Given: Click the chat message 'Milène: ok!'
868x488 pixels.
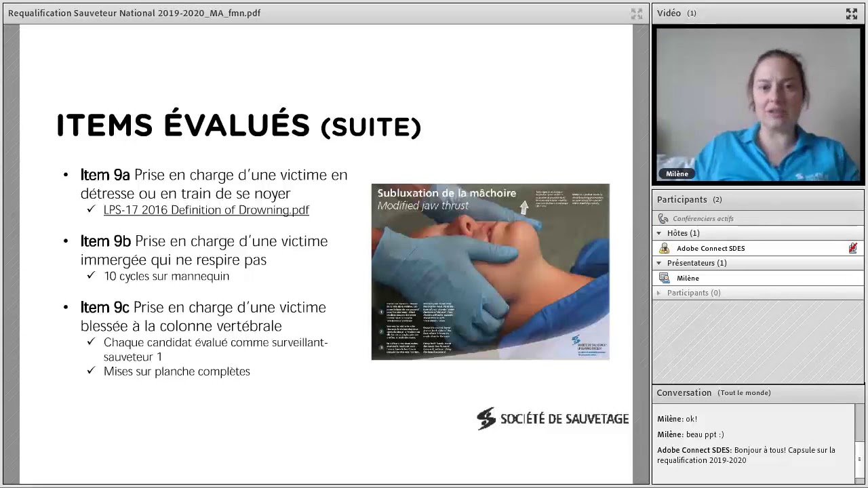Looking at the screenshot, I should (677, 419).
